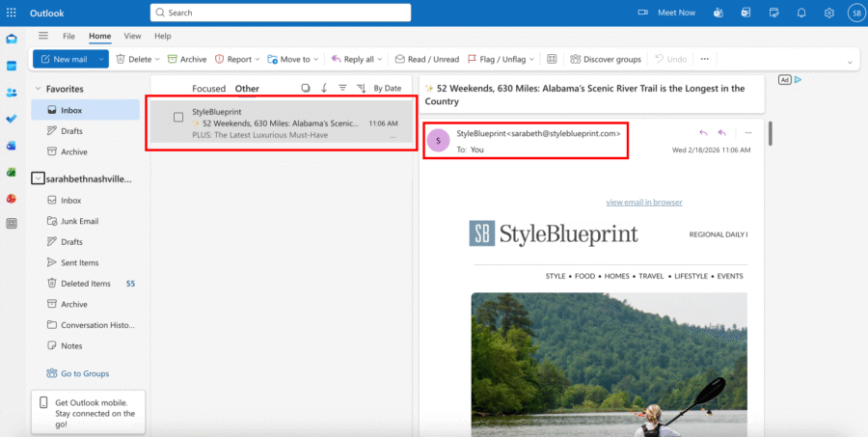Open the PowerPoint app in left rail
This screenshot has width=868, height=437.
tap(11, 199)
